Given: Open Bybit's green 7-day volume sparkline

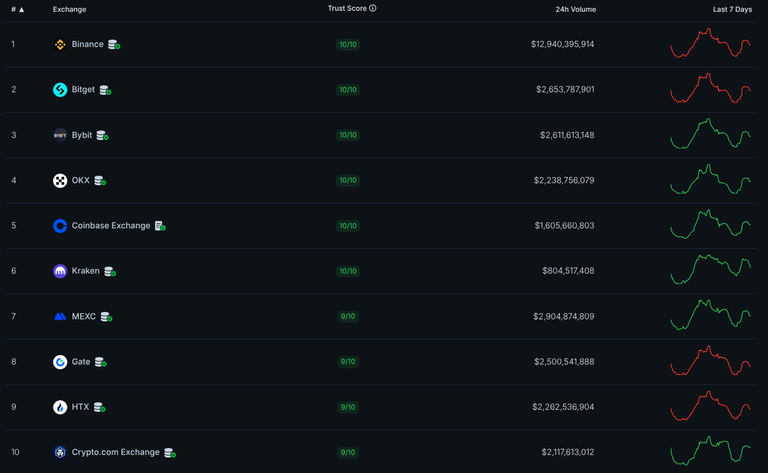Looking at the screenshot, I should click(x=711, y=133).
